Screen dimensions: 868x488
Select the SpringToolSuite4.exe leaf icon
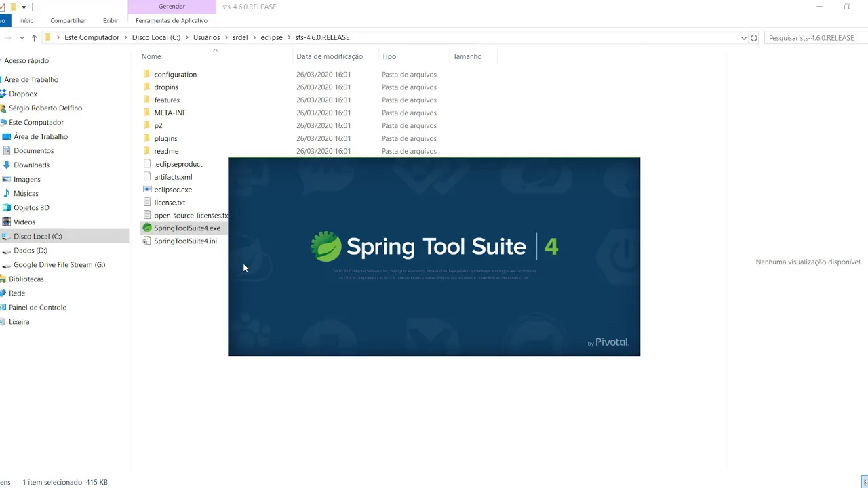click(x=147, y=228)
